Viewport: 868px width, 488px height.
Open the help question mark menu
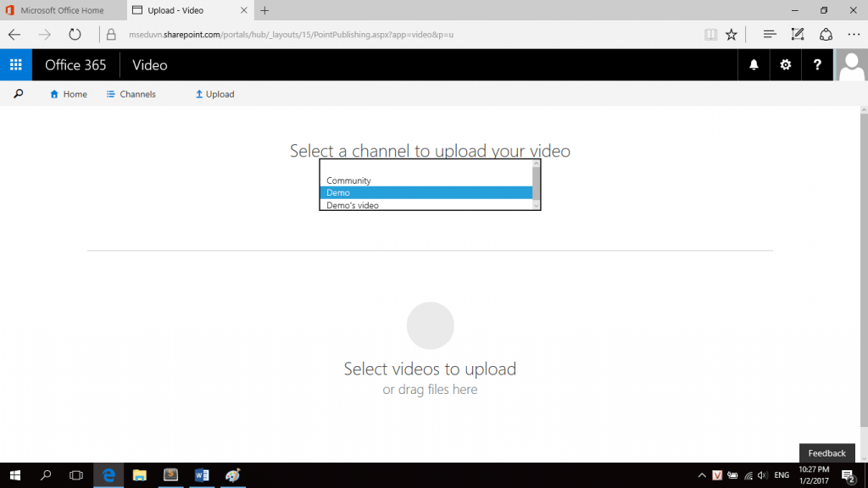pos(817,64)
